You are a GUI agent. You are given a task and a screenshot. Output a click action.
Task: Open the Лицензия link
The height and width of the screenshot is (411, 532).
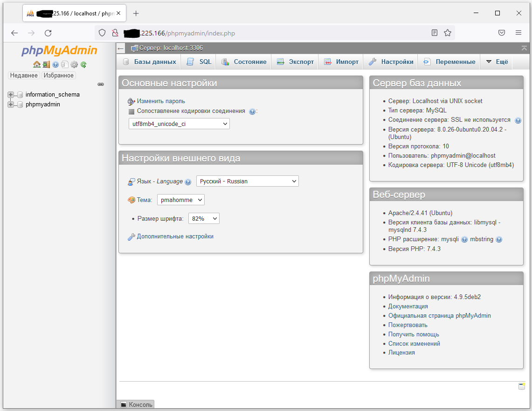(x=401, y=353)
